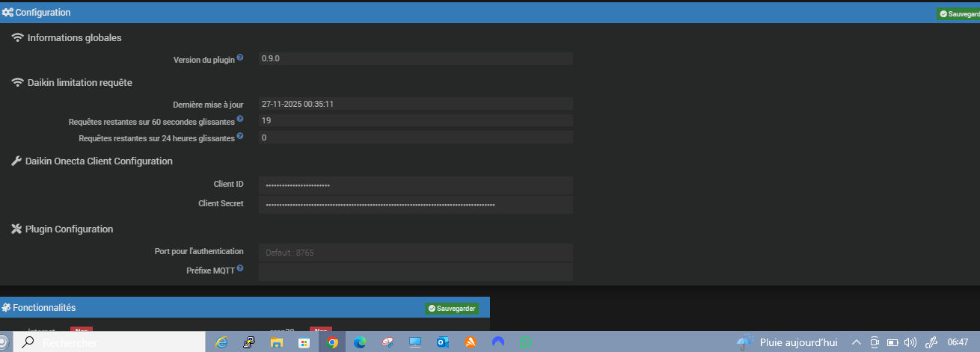Open PuTTY from the taskbar

pos(249,342)
